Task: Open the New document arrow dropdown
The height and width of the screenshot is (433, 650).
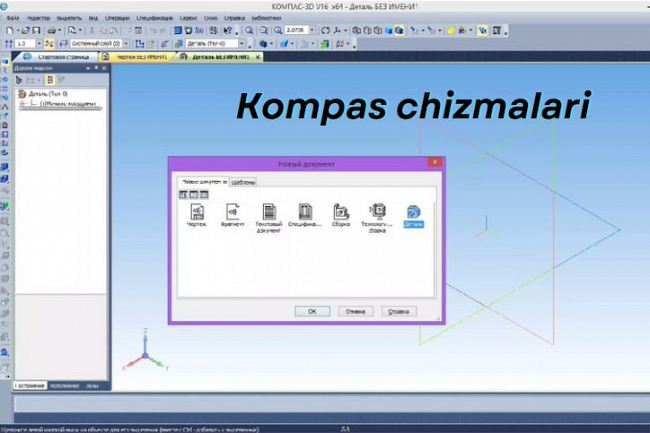Action: (18, 31)
